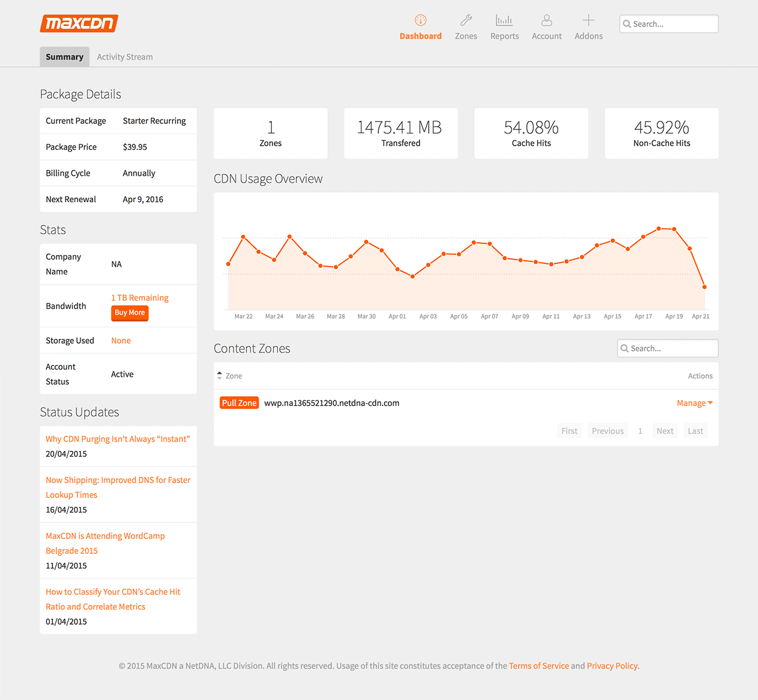
Task: Open the Addons menu label
Action: point(588,36)
